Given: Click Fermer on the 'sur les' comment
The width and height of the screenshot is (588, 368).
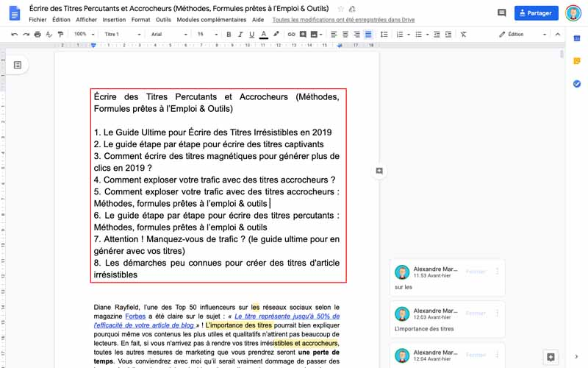Looking at the screenshot, I should [476, 272].
